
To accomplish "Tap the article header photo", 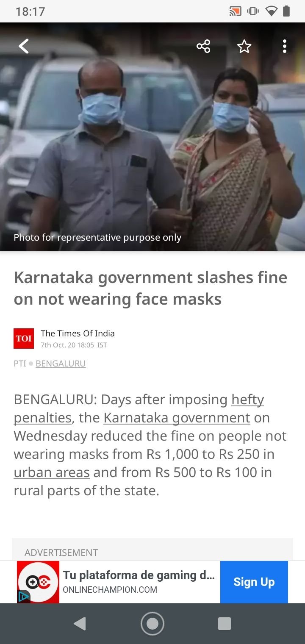I will (x=152, y=137).
